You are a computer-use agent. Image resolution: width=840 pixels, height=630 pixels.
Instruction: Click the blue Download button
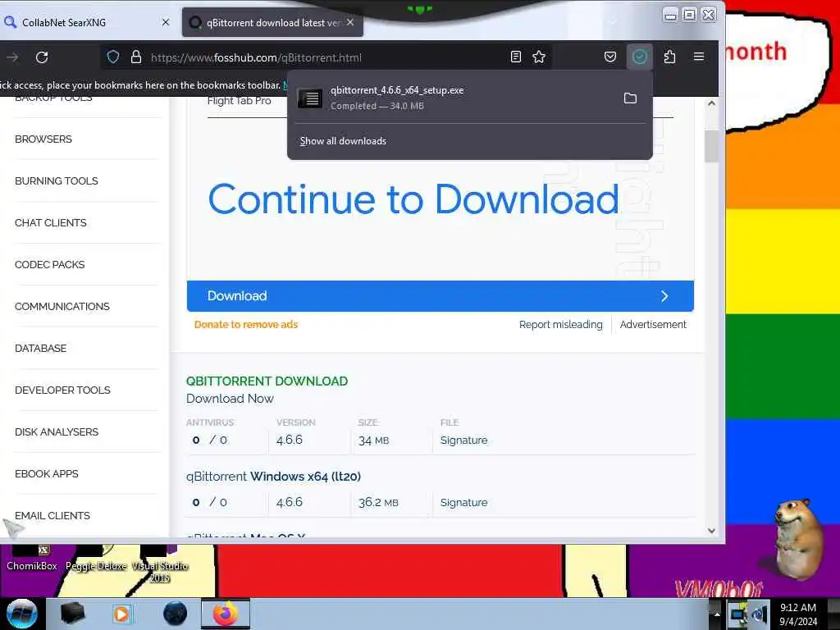click(440, 295)
